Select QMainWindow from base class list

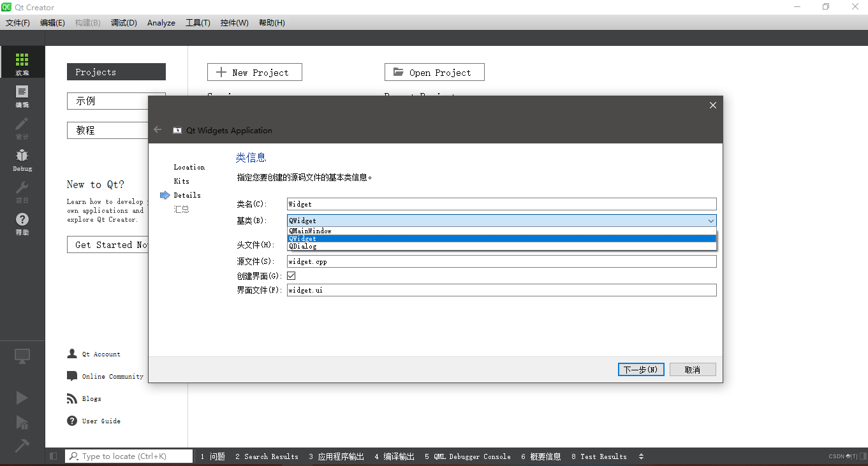[x=501, y=231]
